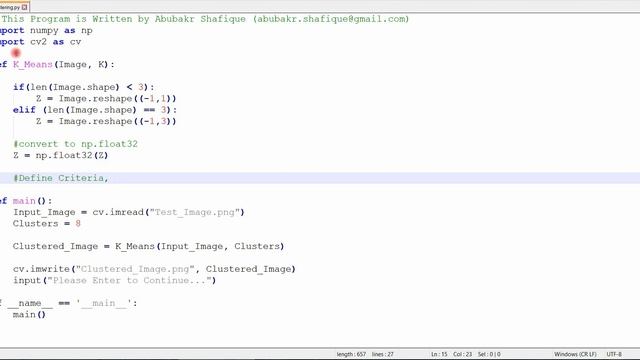Click the final 'main()' call line

tap(29, 315)
